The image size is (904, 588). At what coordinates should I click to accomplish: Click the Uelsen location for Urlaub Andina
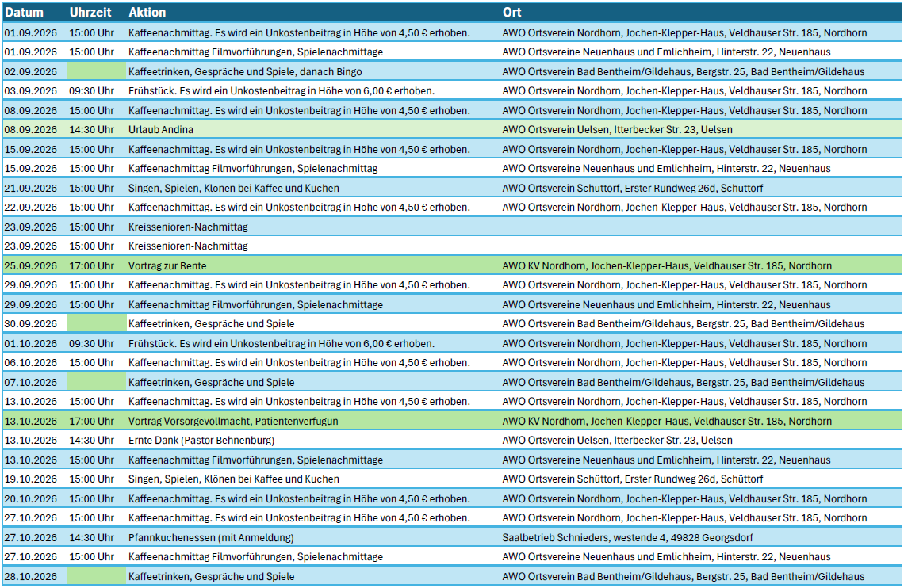617,129
